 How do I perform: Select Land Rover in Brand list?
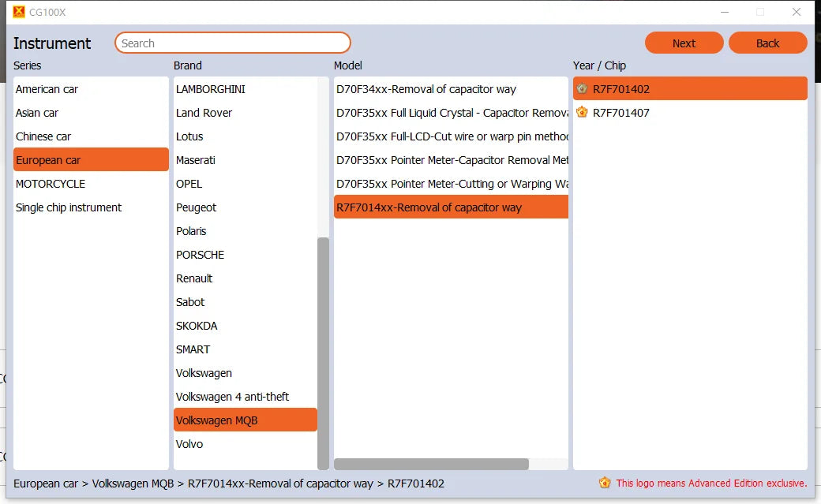tap(245, 113)
